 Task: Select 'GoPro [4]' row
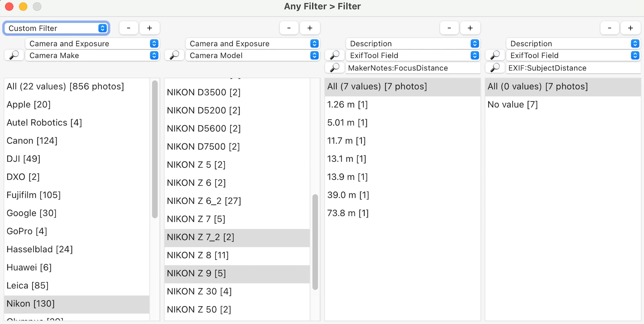coord(77,231)
